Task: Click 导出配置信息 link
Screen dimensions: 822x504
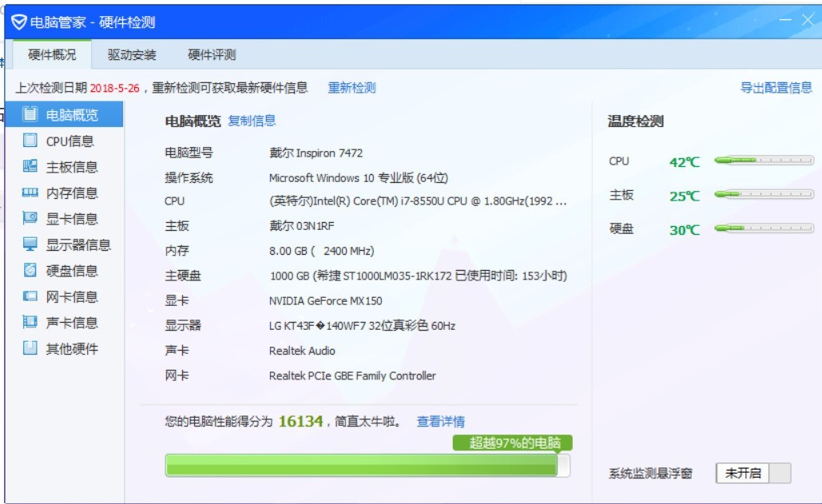Action: [x=776, y=88]
